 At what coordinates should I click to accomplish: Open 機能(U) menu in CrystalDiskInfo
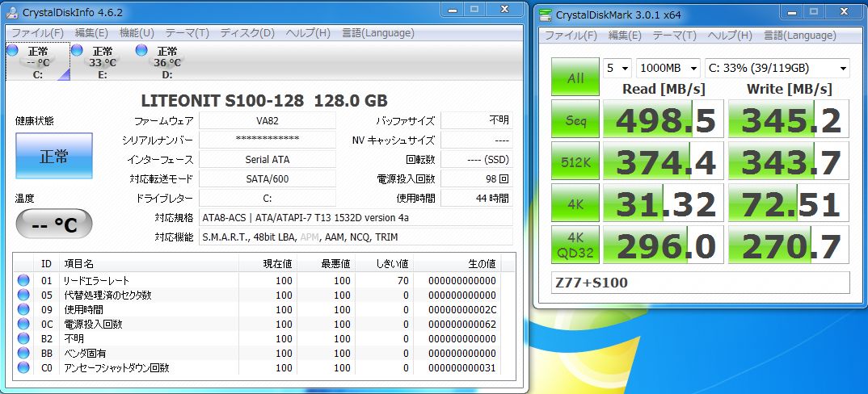137,33
